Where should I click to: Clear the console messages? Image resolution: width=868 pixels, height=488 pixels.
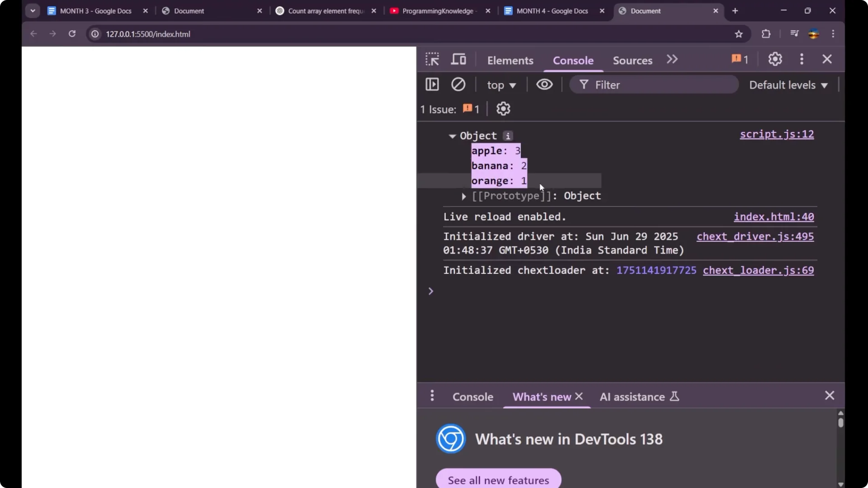tap(458, 84)
